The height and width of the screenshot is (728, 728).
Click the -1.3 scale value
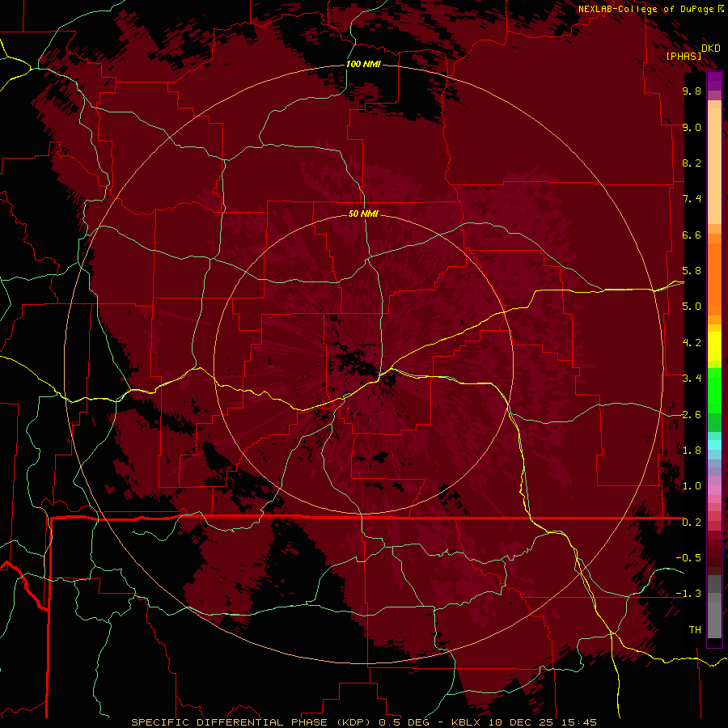(x=688, y=594)
